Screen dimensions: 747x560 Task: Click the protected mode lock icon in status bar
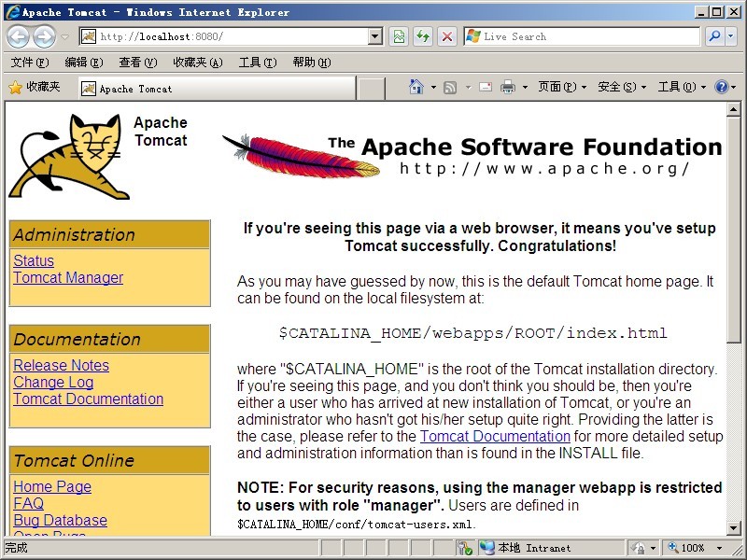639,548
